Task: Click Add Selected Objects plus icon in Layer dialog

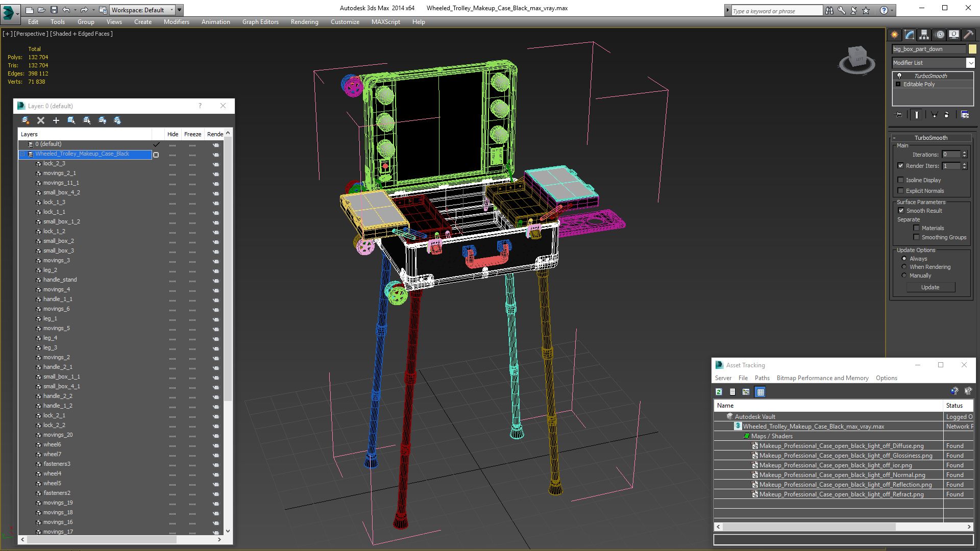Action: click(56, 120)
